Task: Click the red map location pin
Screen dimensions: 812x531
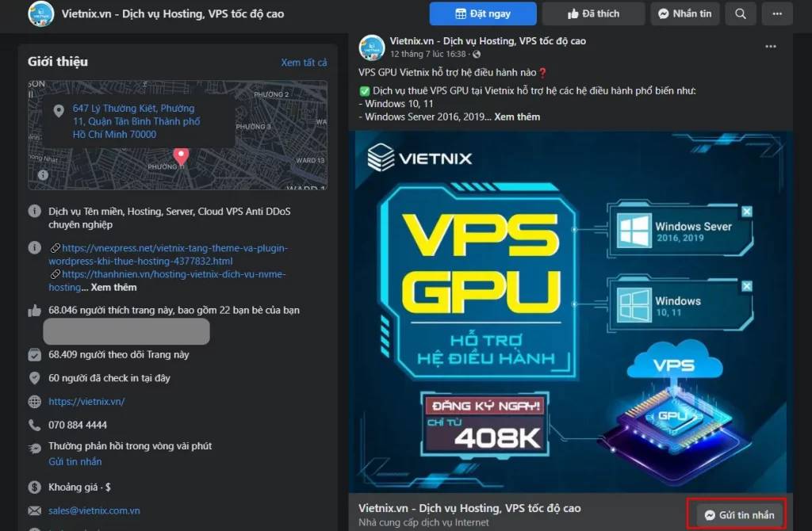Action: [x=181, y=156]
